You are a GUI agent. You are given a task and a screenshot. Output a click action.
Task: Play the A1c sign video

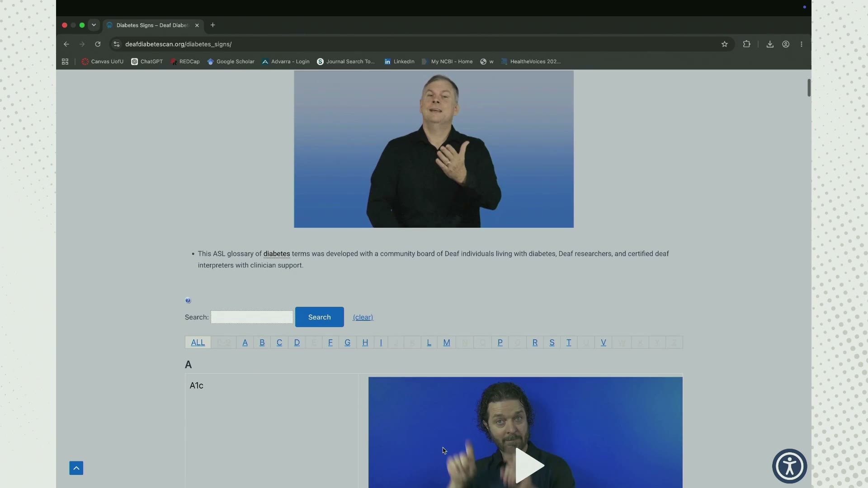coord(529,465)
